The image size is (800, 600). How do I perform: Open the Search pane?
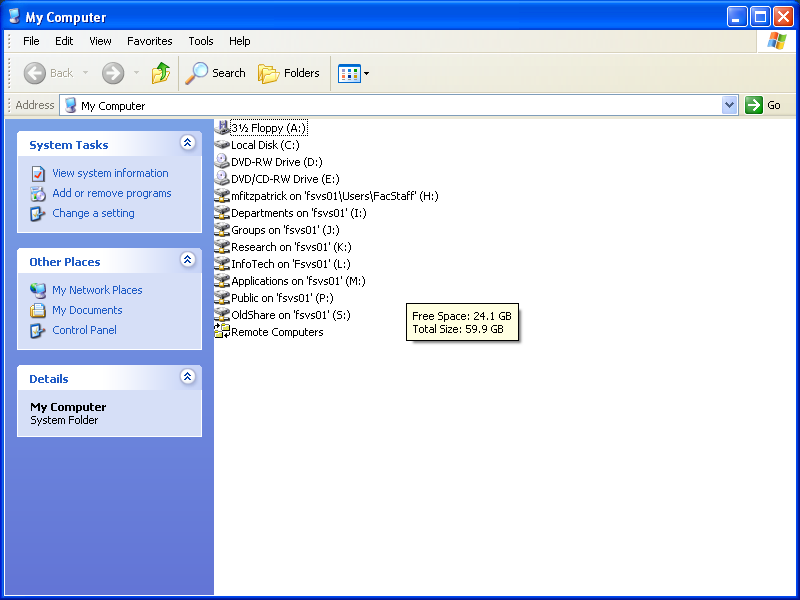coord(215,73)
